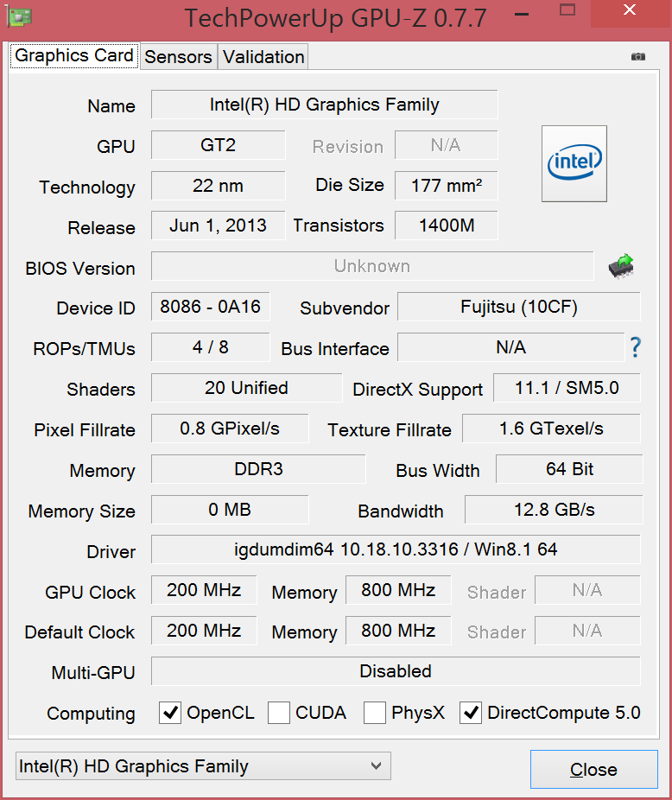Click the Bus Interface question mark
This screenshot has height=800, width=672.
pyautogui.click(x=636, y=347)
